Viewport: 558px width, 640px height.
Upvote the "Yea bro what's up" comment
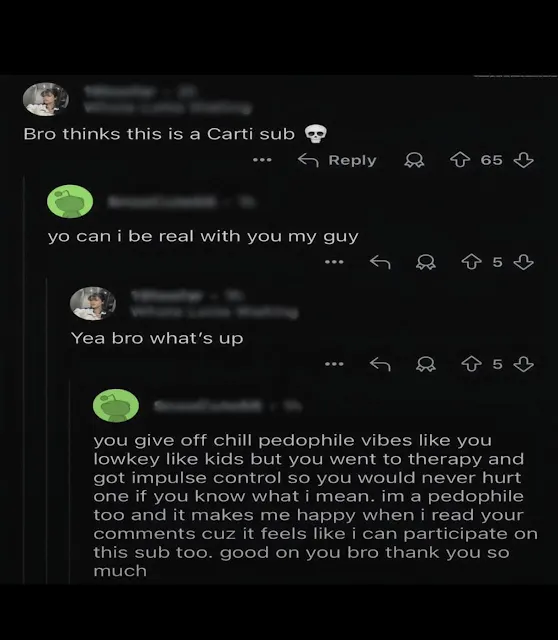tap(471, 364)
